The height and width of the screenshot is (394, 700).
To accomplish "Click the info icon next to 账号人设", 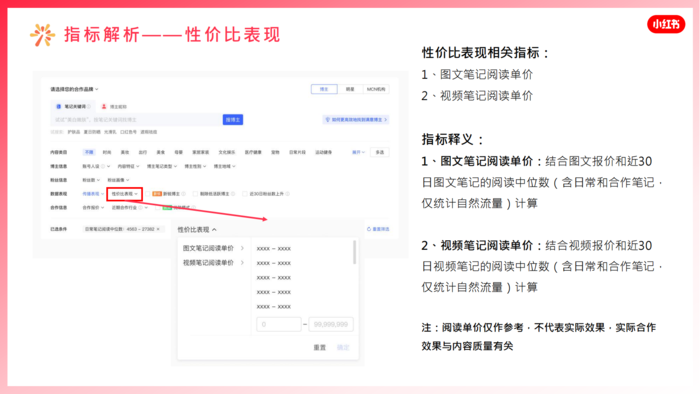I will [103, 166].
